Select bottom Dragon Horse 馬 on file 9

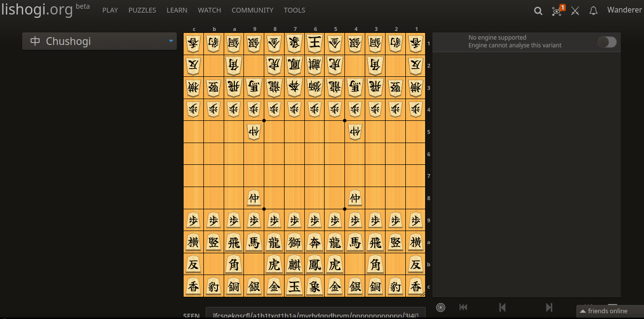coord(254,242)
